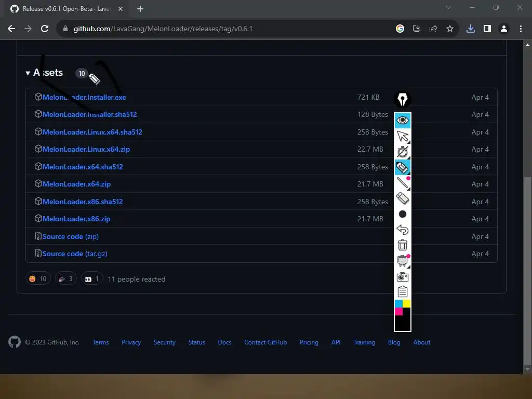Click the smiley reaction with count 10
Image resolution: width=532 pixels, height=399 pixels.
(38, 279)
